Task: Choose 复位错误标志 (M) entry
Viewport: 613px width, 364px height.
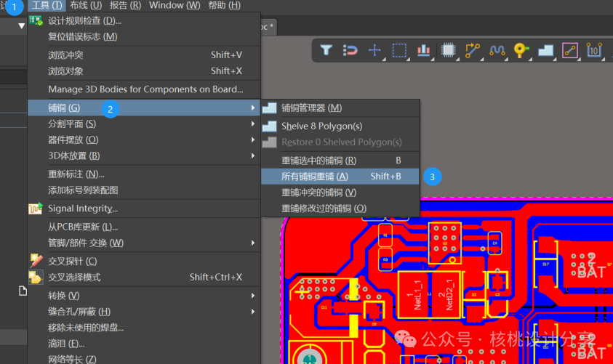Action: pyautogui.click(x=144, y=37)
